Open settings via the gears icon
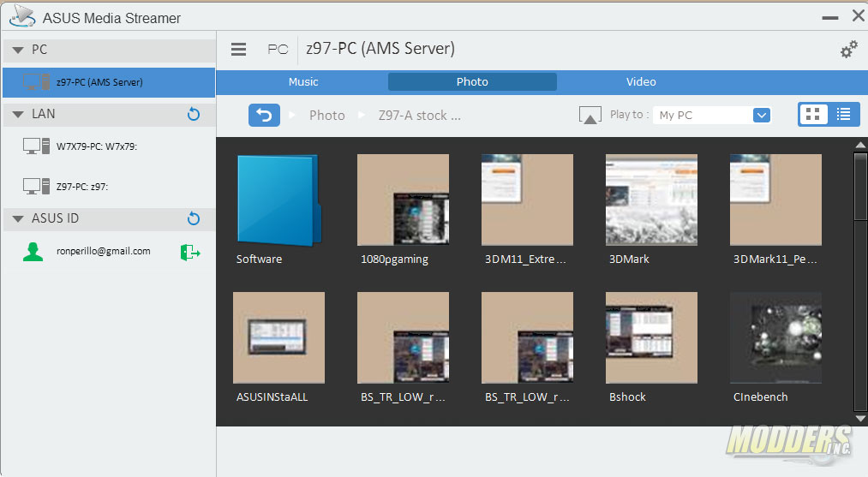 click(848, 50)
